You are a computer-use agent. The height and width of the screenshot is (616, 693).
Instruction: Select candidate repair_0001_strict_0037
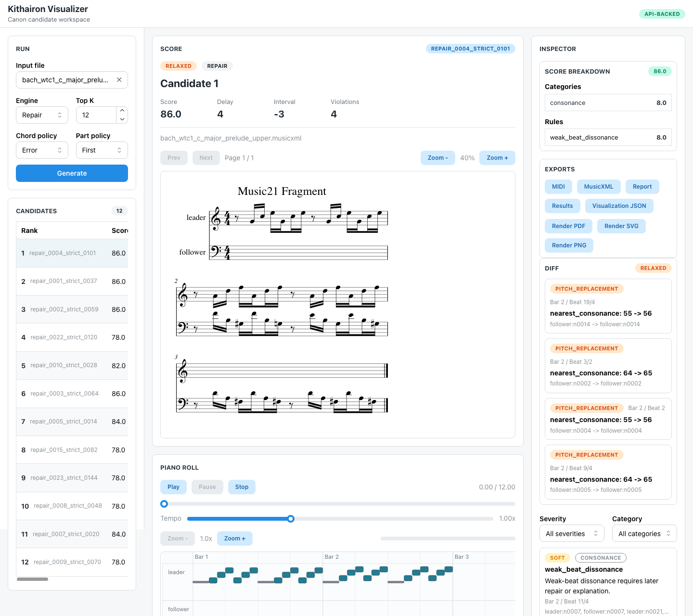[72, 281]
